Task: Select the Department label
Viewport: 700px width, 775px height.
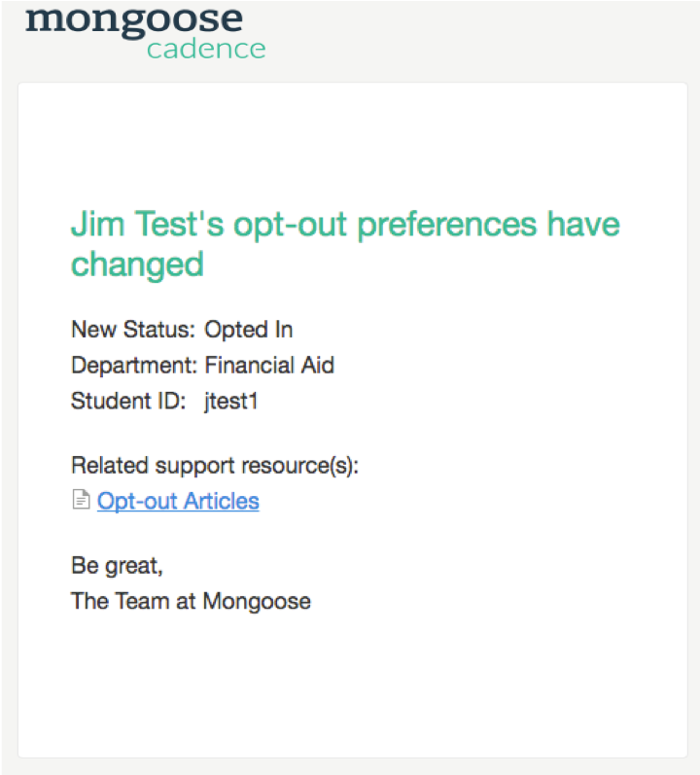Action: pyautogui.click(x=134, y=366)
